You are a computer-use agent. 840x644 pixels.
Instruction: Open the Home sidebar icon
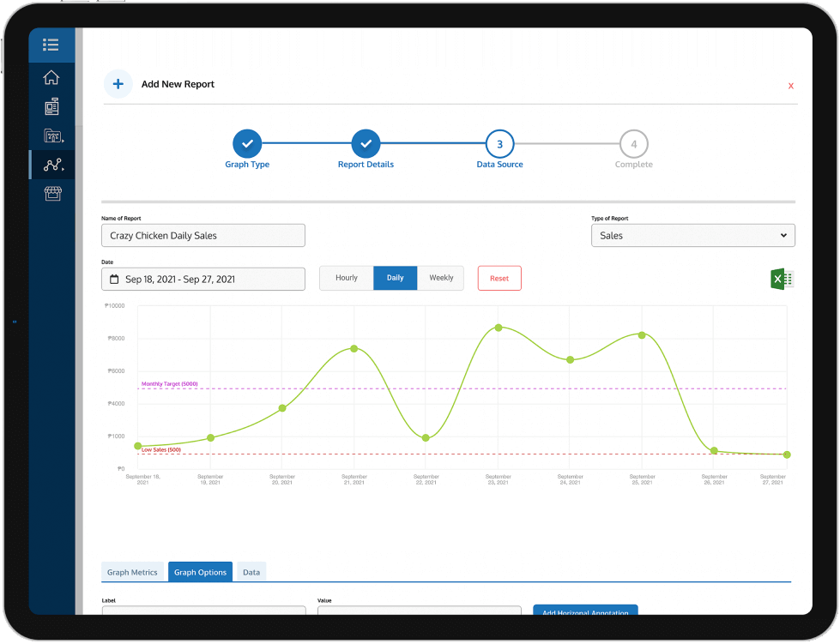pos(51,77)
